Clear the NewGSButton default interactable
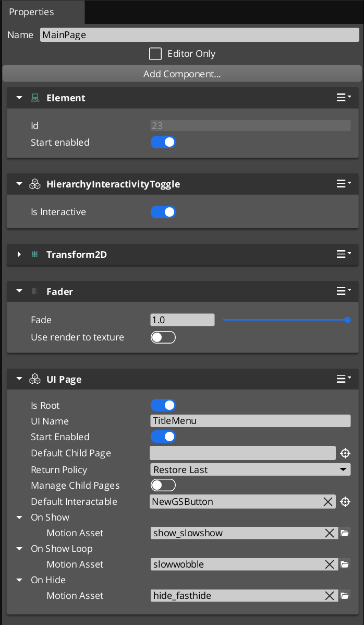The width and height of the screenshot is (364, 625). (329, 501)
